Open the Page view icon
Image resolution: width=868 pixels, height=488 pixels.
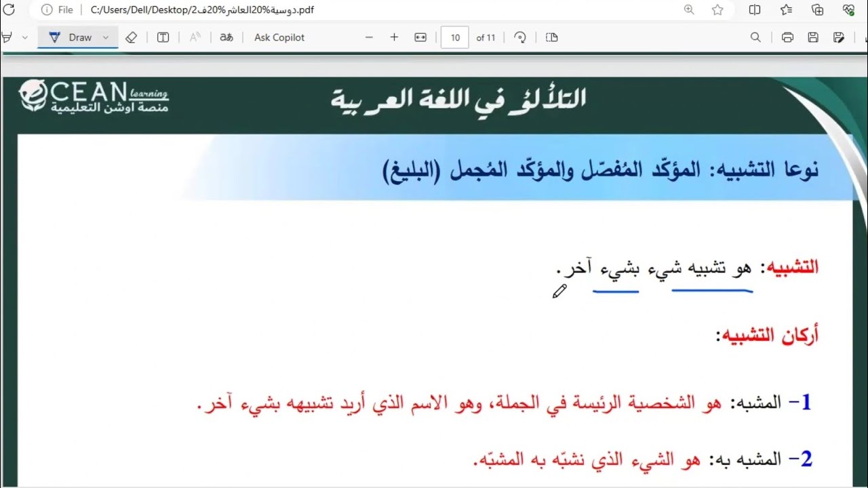[551, 37]
